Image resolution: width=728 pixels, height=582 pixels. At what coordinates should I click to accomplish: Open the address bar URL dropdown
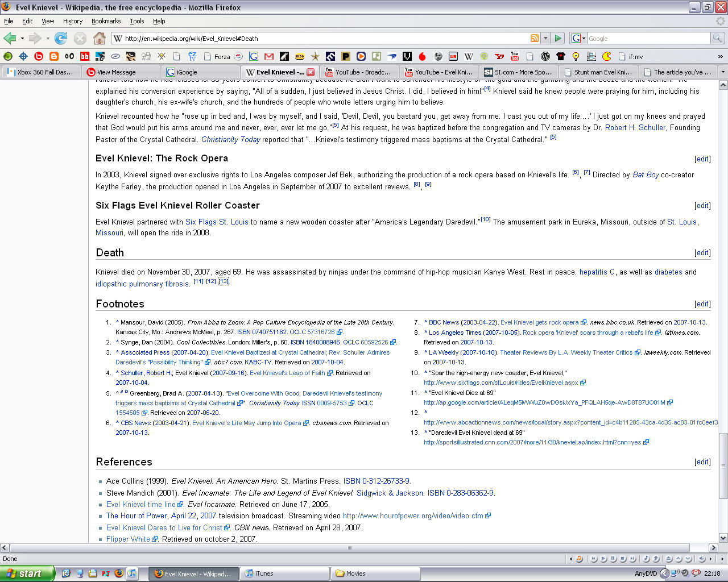point(545,38)
